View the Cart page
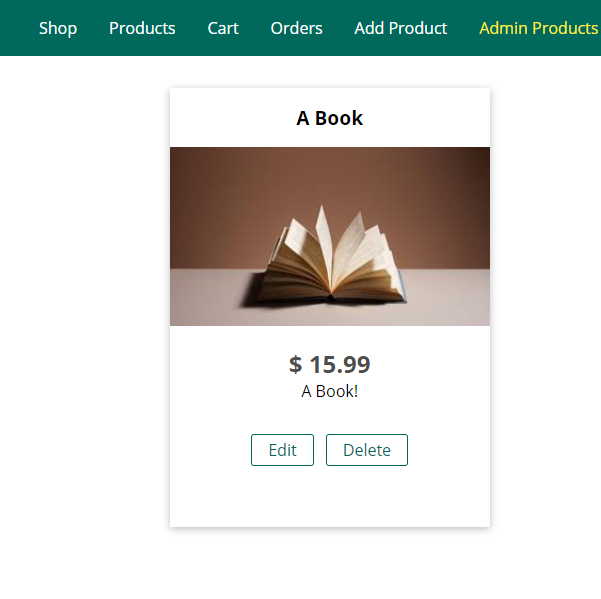The height and width of the screenshot is (599, 601). (223, 28)
